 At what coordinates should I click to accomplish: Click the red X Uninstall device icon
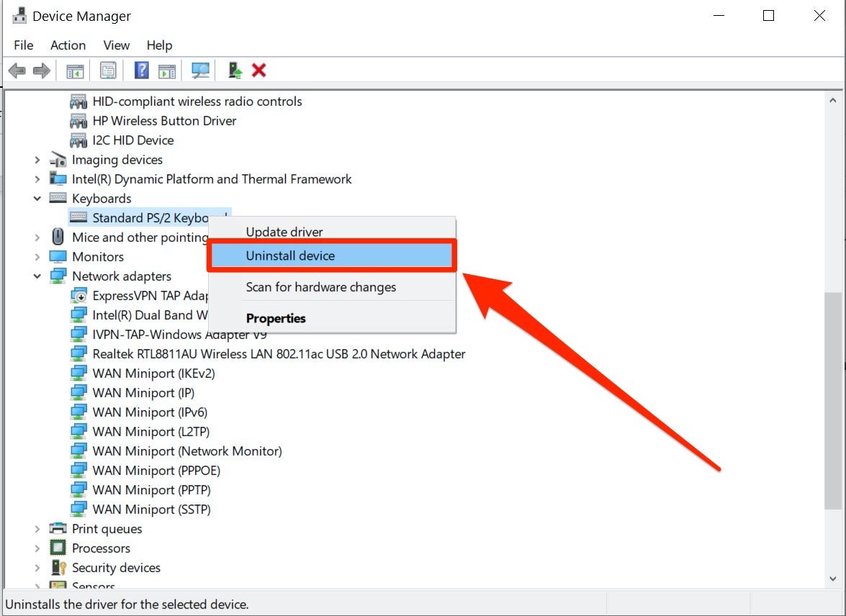(x=259, y=71)
